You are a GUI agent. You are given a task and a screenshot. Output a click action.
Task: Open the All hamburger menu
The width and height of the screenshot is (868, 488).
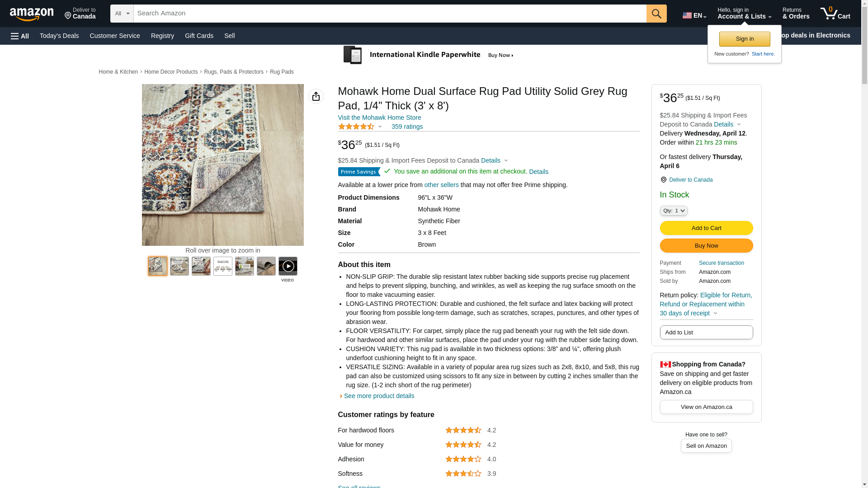click(x=20, y=36)
